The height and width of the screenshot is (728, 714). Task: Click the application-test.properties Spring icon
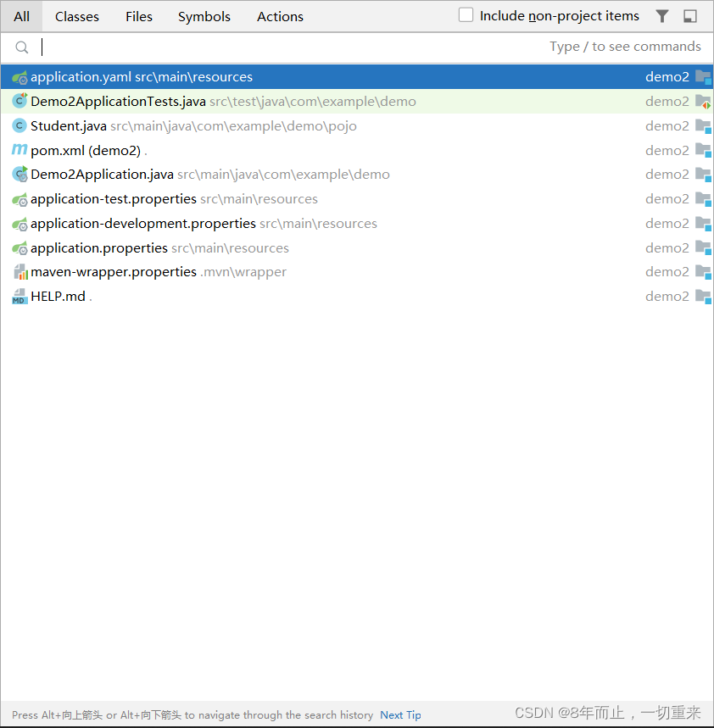pyautogui.click(x=20, y=199)
